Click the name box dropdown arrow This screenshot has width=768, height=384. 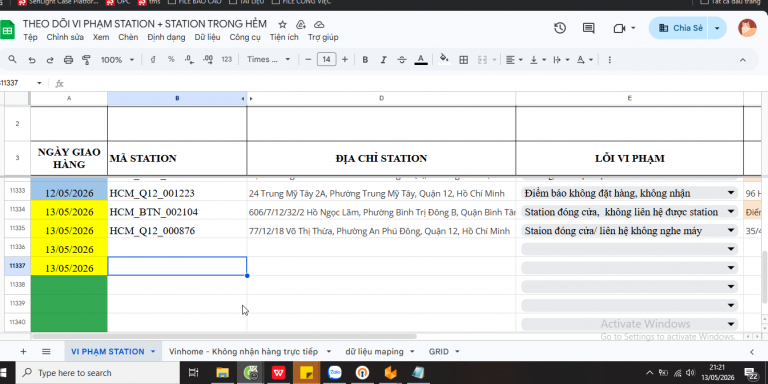tap(39, 83)
